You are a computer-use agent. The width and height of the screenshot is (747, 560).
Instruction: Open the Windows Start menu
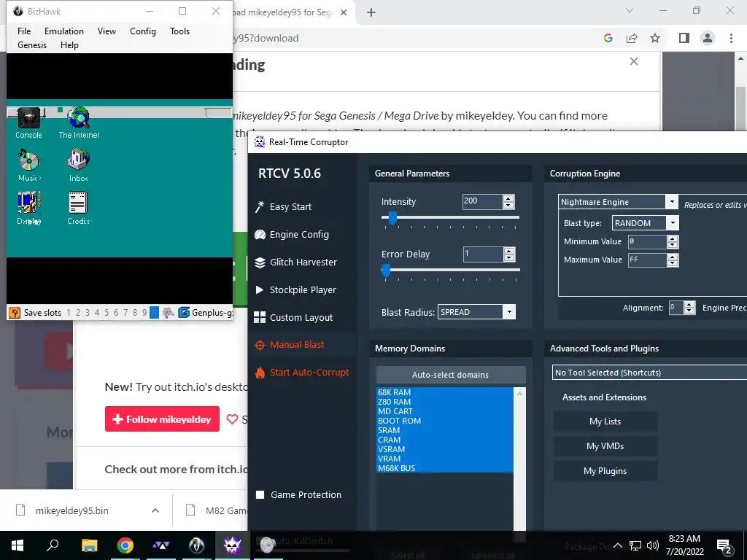18,545
